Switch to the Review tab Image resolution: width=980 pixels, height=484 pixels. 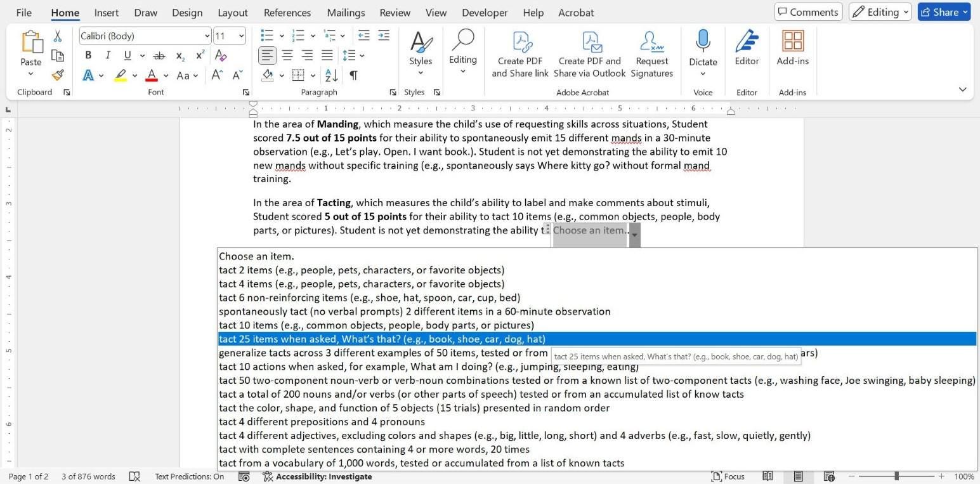[x=395, y=12]
